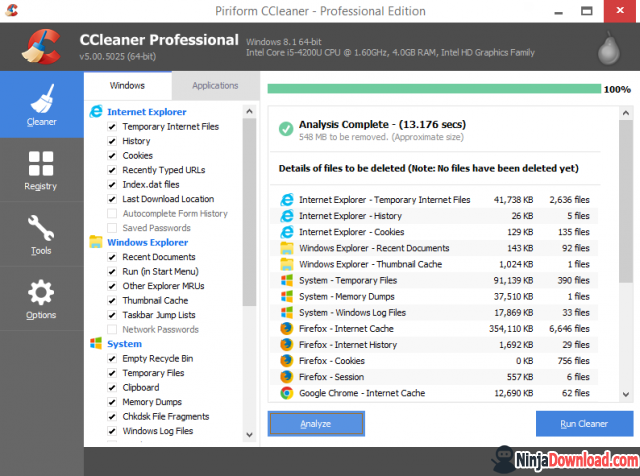The width and height of the screenshot is (640, 476).
Task: Toggle Clipboard checkbox
Action: 112,388
